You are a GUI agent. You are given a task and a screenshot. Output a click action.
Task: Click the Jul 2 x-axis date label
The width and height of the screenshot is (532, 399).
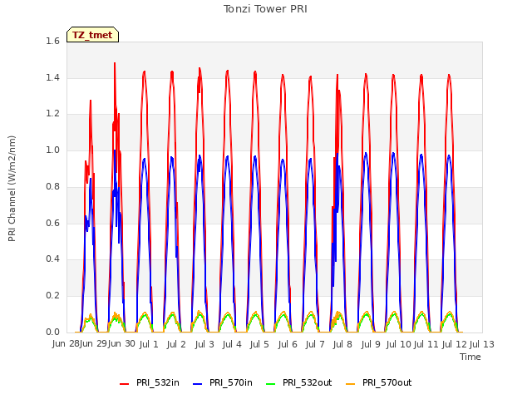(x=176, y=344)
